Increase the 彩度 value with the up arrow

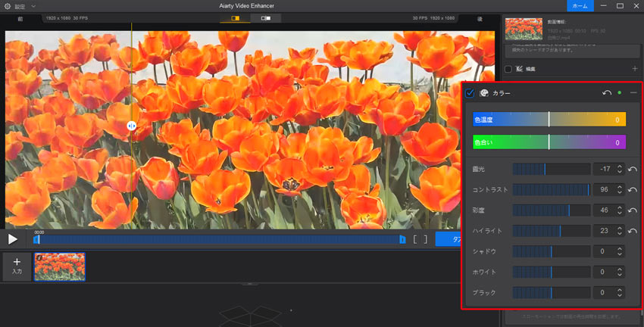(x=620, y=207)
